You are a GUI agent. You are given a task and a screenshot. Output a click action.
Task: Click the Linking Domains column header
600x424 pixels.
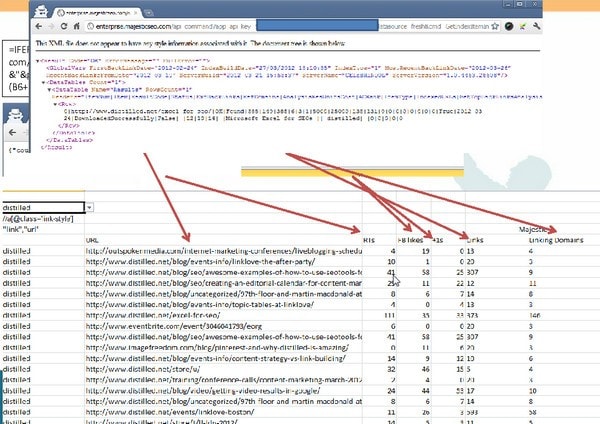click(556, 240)
